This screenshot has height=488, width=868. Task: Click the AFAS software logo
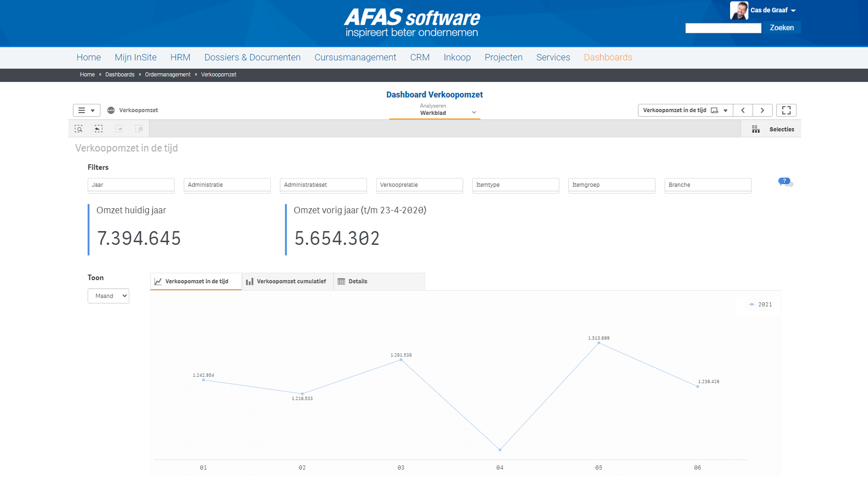point(412,23)
